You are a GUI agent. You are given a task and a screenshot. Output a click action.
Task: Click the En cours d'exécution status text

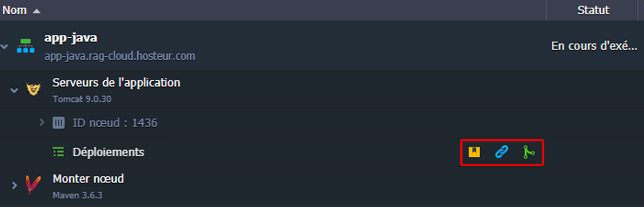point(594,46)
